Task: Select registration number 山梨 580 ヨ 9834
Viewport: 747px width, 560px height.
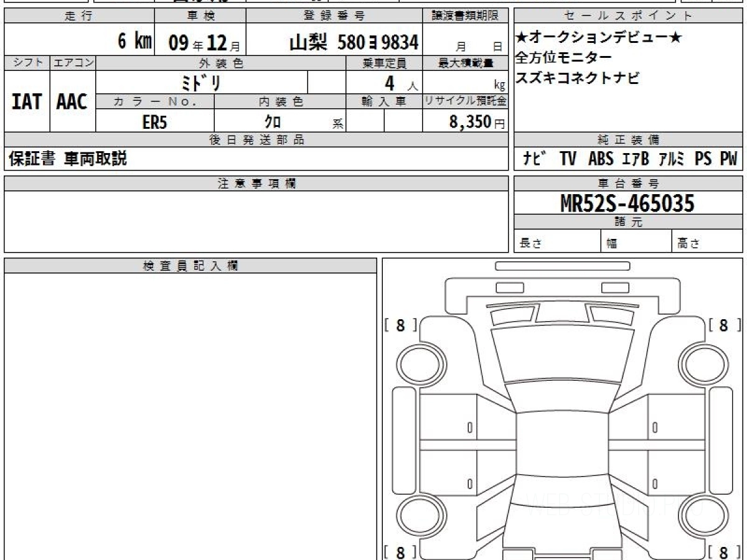Action: 354,42
